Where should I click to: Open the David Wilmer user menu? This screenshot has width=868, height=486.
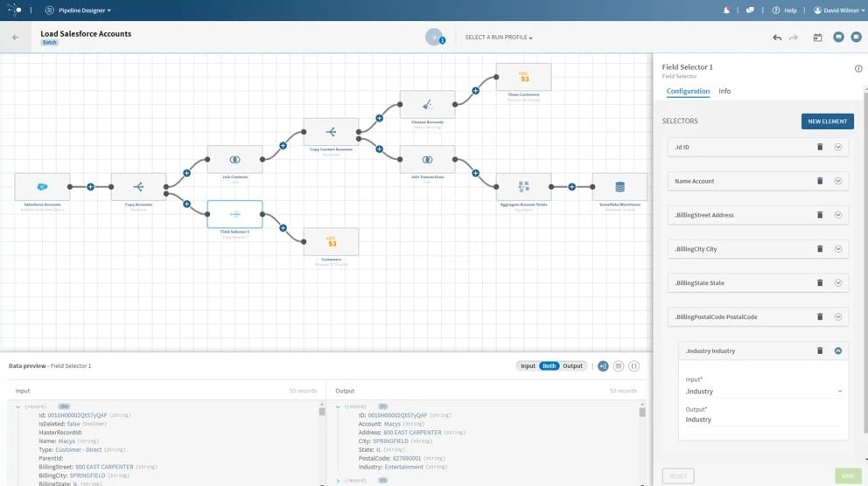(x=838, y=10)
